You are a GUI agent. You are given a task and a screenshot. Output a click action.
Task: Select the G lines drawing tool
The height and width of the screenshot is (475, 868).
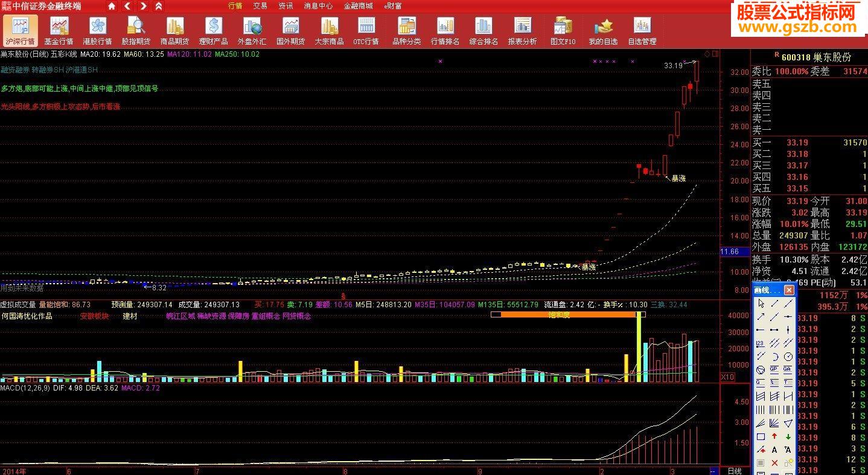click(x=761, y=382)
